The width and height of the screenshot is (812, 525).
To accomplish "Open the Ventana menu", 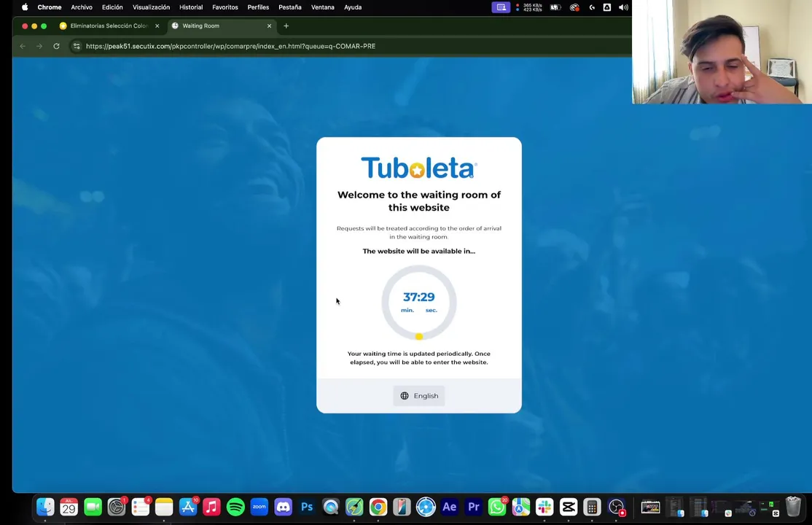I will pyautogui.click(x=323, y=7).
